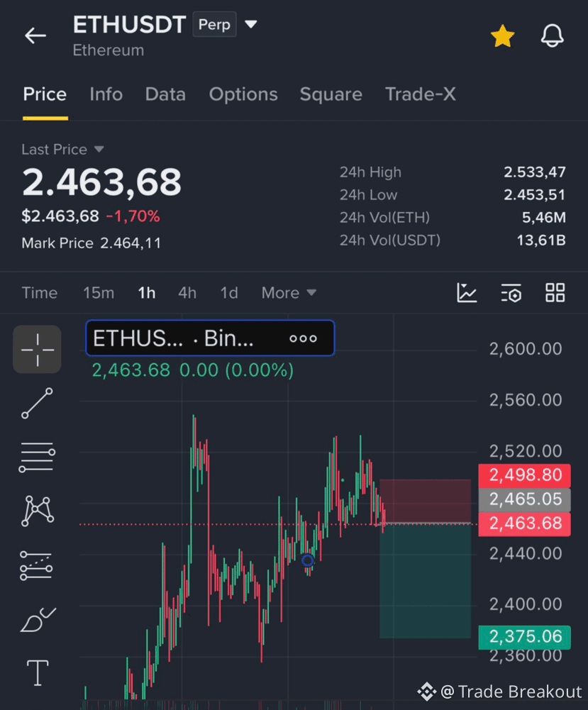
Task: Go to the Square tab
Action: pos(331,94)
